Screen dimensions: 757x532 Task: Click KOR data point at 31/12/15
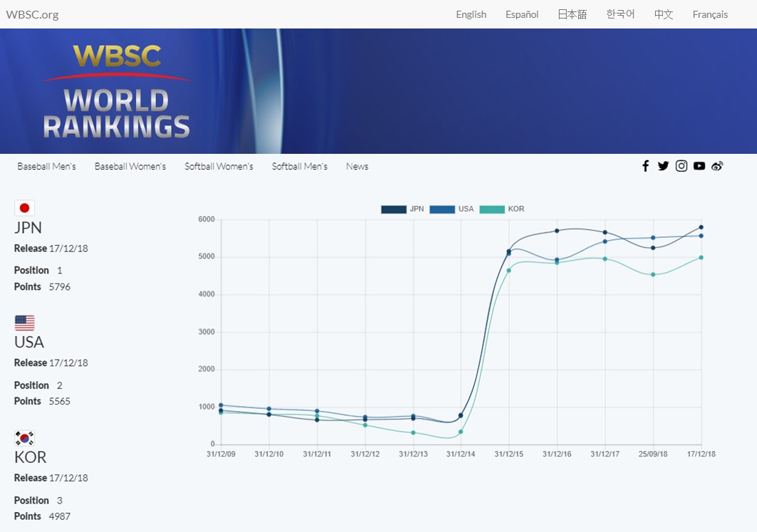coord(509,271)
